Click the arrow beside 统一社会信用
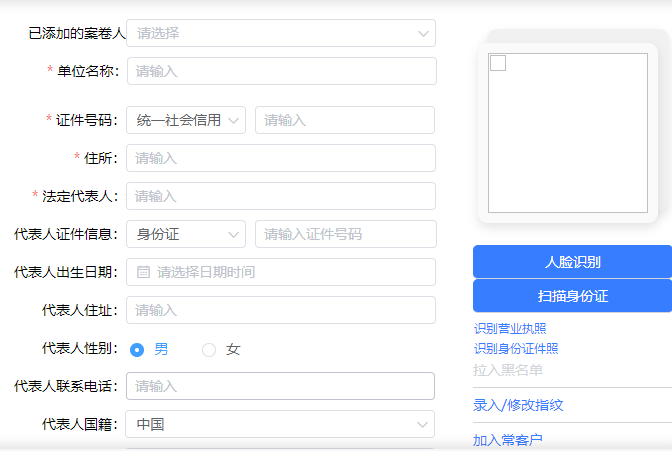Viewport: 672px width, 451px height. 234,120
